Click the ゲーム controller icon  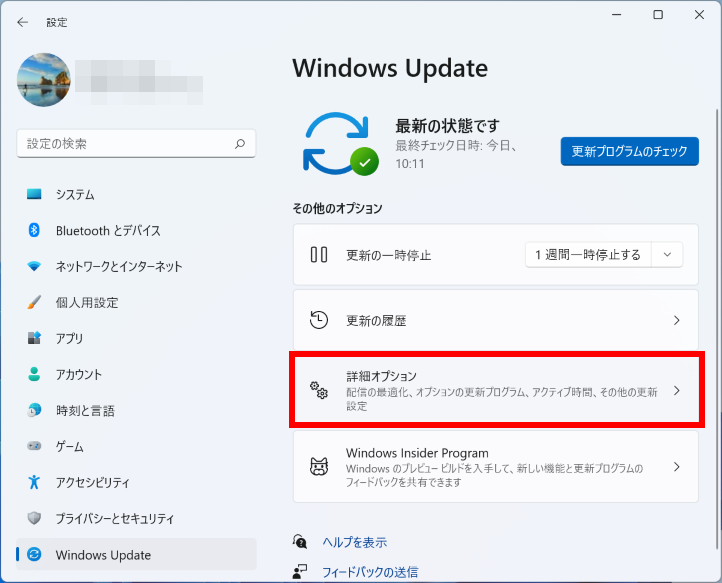(34, 446)
